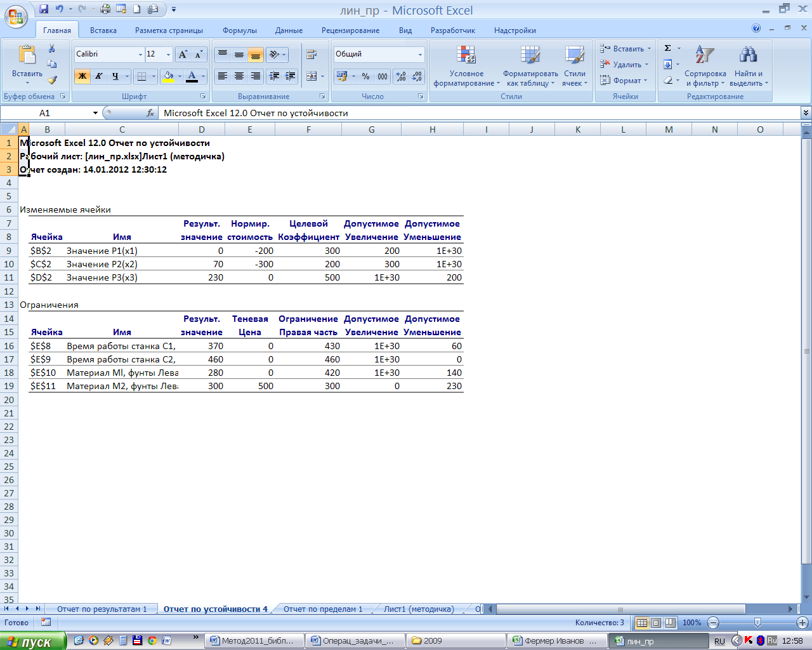Image resolution: width=812 pixels, height=650 pixels.
Task: Increase font size
Action: (x=183, y=55)
